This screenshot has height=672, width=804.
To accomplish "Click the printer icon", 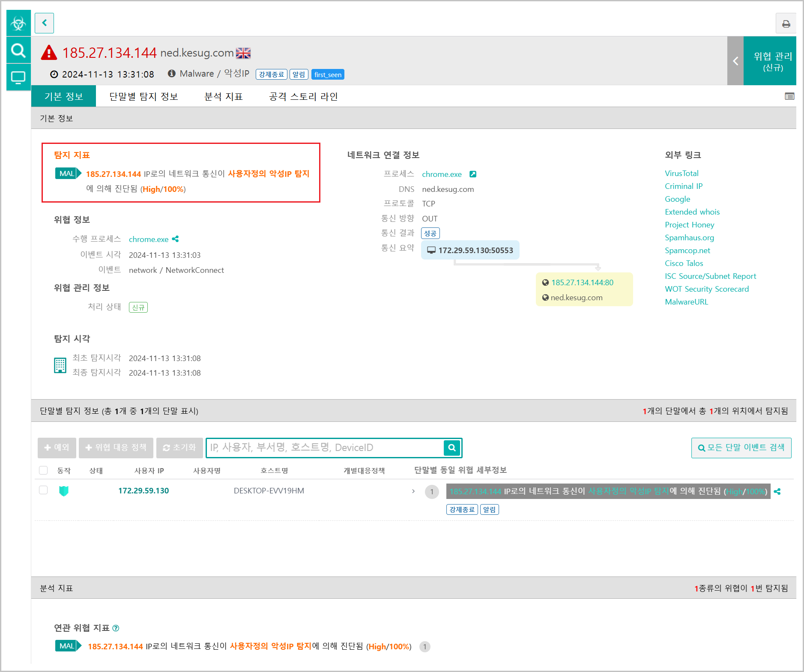I will 786,24.
